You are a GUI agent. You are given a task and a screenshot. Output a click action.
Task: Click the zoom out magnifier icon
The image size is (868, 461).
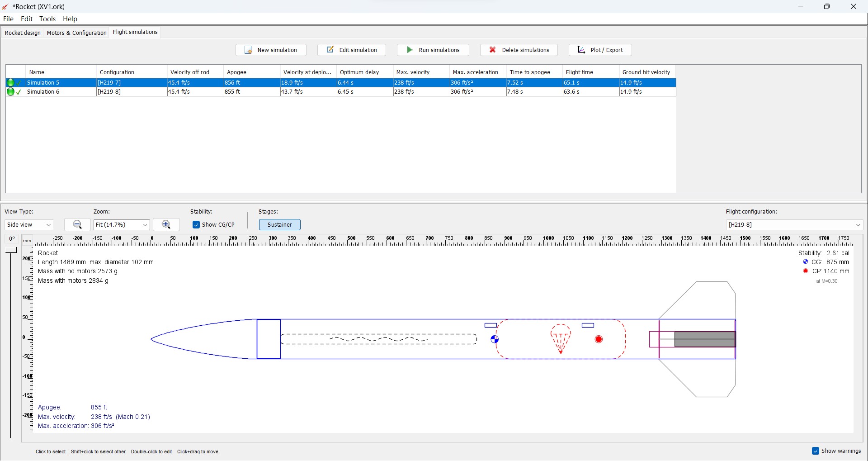pyautogui.click(x=77, y=225)
